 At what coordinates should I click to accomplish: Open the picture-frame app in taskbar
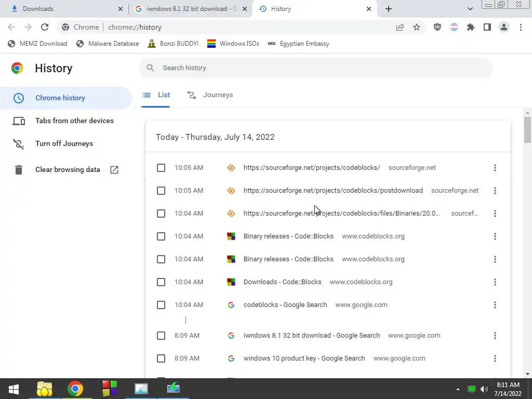141,389
